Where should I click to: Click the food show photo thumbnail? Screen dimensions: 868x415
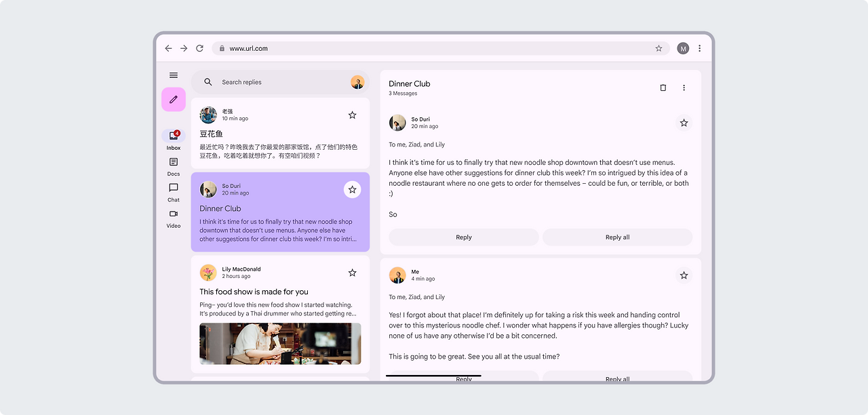[280, 344]
